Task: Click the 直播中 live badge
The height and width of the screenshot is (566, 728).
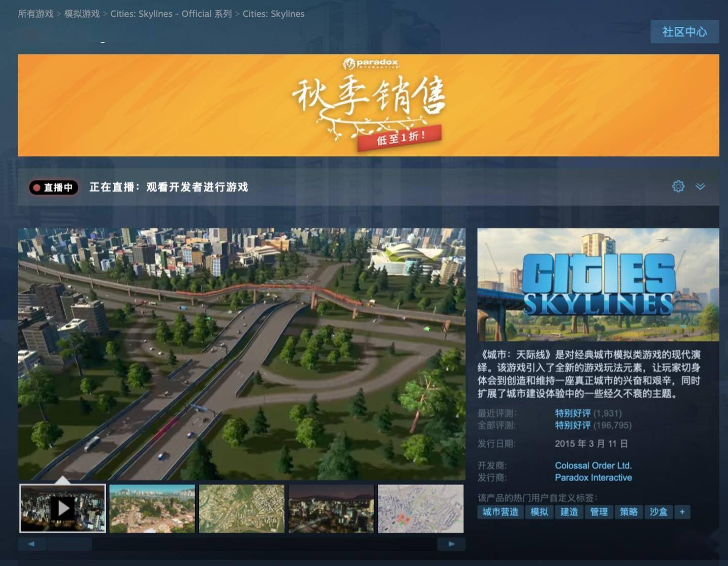Action: pyautogui.click(x=54, y=188)
